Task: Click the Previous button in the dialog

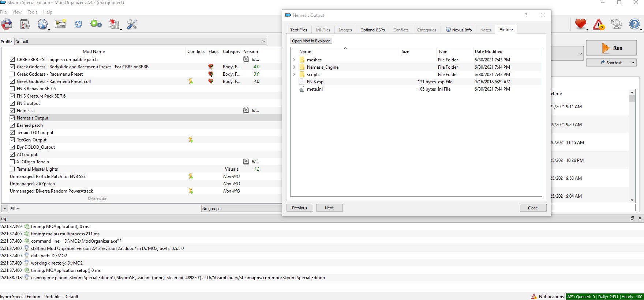Action: click(x=300, y=208)
